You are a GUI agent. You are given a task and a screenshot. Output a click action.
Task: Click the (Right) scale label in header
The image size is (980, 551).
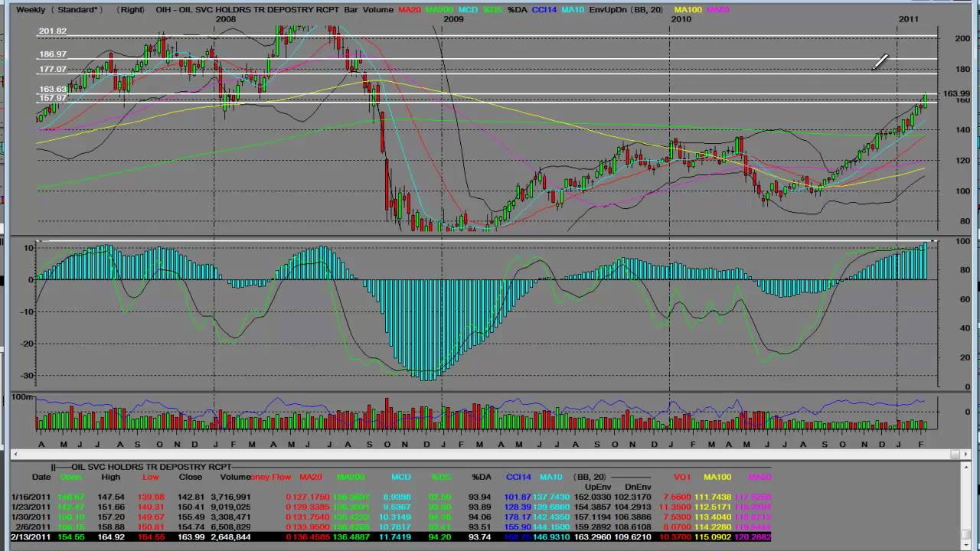coord(132,10)
